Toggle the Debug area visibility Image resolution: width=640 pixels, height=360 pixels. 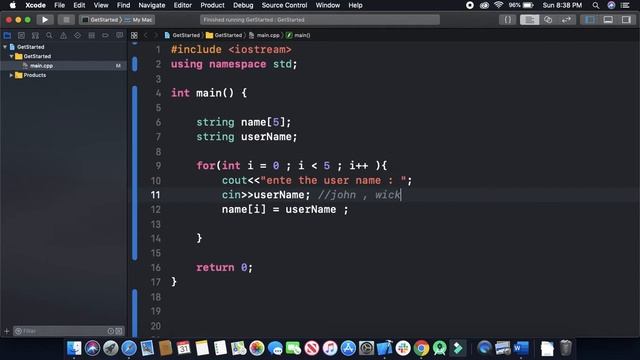point(608,20)
